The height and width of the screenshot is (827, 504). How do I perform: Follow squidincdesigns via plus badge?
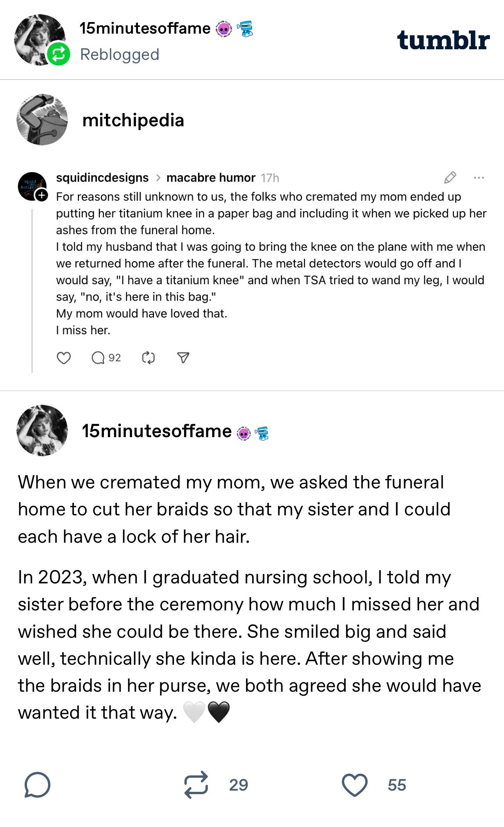click(42, 195)
